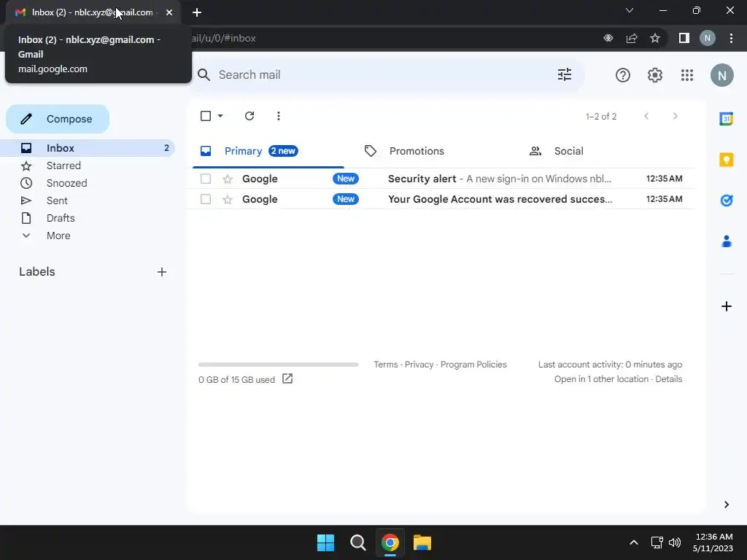Select the Security alert email checkbox
The image size is (747, 560).
click(206, 179)
